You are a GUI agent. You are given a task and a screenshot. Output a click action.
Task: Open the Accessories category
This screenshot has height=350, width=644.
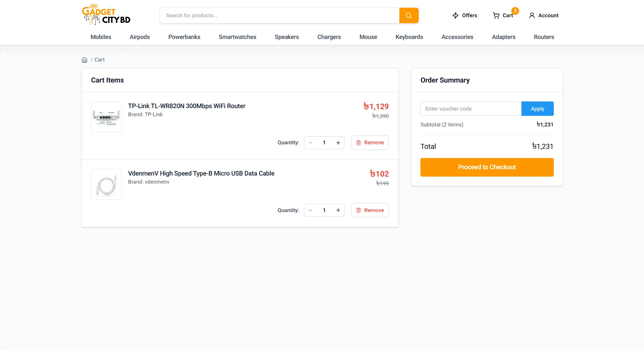click(457, 37)
